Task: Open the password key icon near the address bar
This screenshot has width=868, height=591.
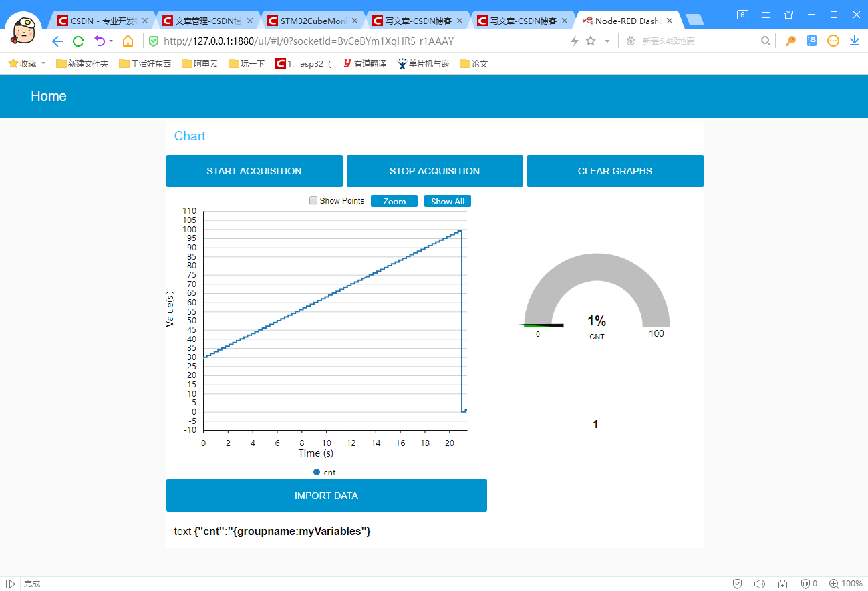Action: click(790, 41)
